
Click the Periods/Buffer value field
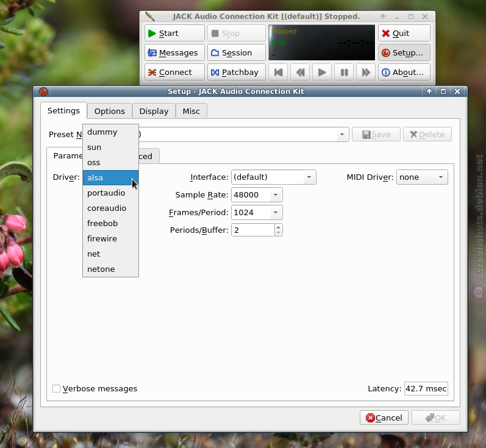253,230
